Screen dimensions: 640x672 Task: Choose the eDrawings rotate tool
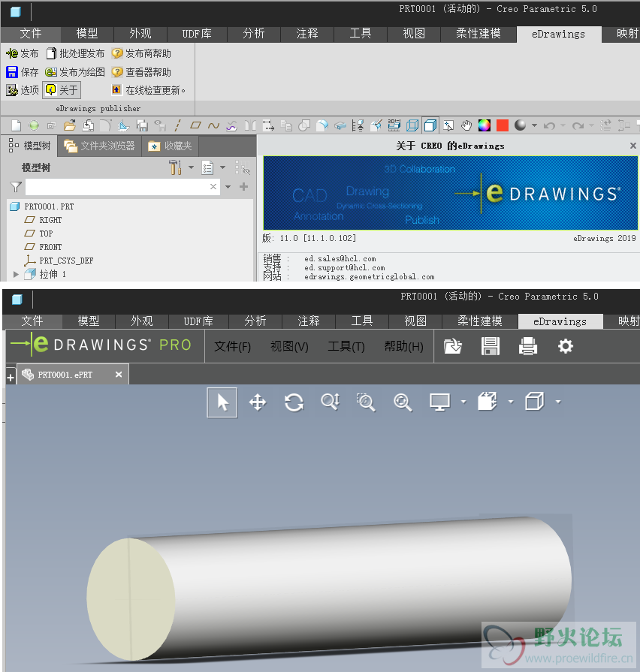(x=294, y=402)
